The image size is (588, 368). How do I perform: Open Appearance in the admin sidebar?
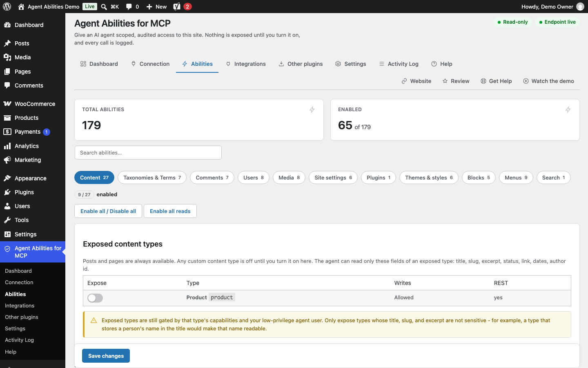pyautogui.click(x=33, y=178)
